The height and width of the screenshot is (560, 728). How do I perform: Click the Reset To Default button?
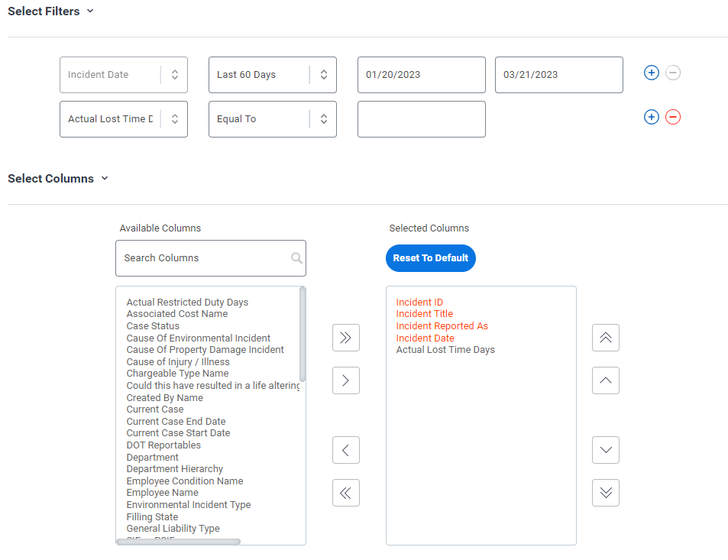point(430,258)
